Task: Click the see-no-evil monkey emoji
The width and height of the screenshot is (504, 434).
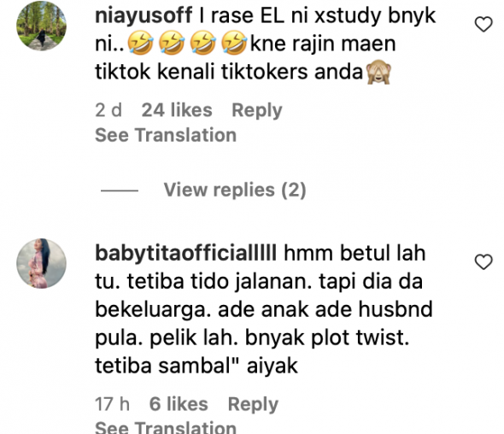Action: click(x=378, y=72)
